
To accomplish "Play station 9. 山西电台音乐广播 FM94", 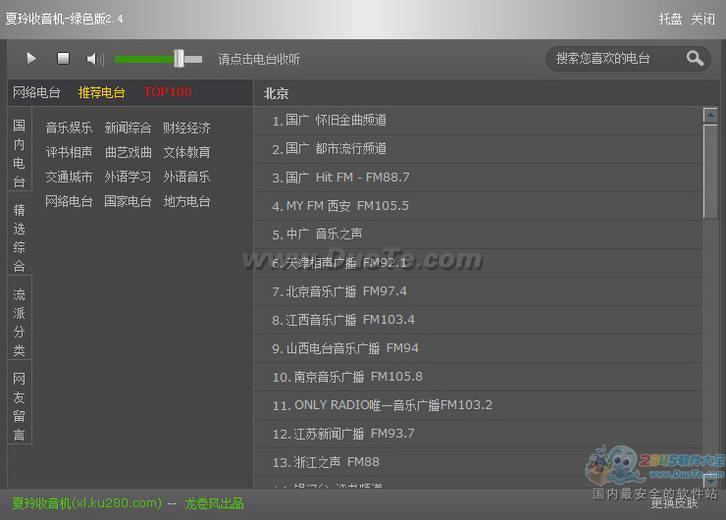I will pyautogui.click(x=478, y=349).
